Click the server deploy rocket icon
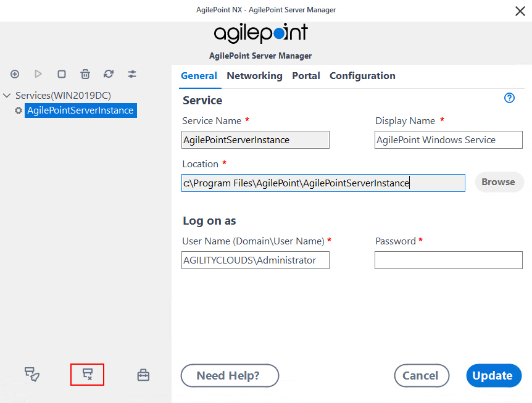 (x=32, y=375)
